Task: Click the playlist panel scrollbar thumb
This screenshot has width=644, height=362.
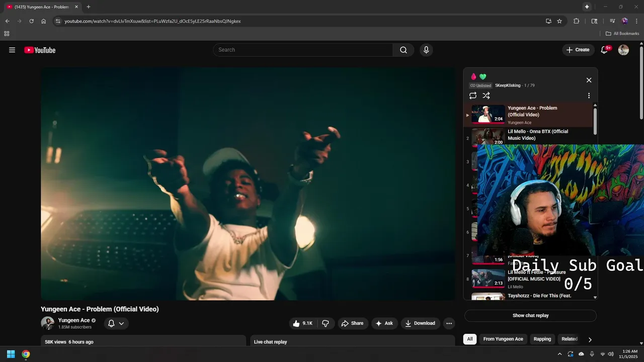Action: [x=595, y=121]
